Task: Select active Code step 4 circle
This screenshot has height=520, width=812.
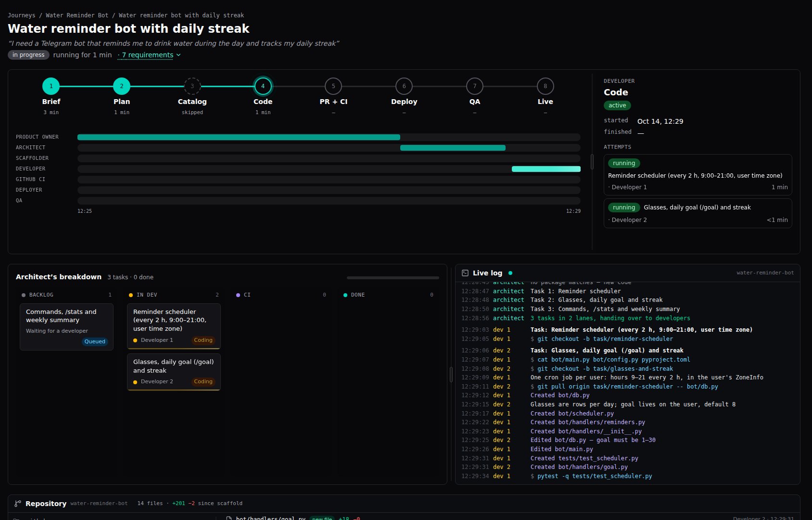Action: 263,86
